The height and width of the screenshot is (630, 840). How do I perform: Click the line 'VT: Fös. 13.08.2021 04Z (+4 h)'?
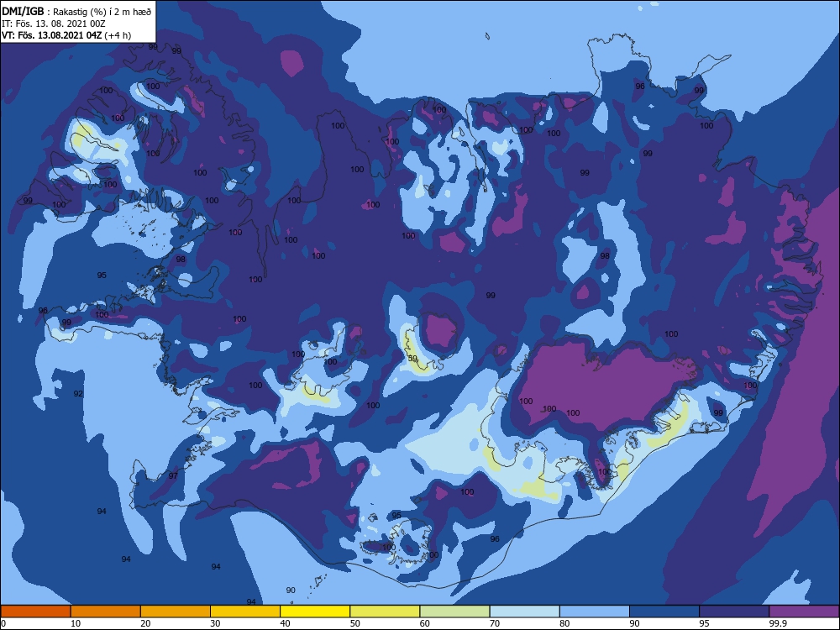66,35
